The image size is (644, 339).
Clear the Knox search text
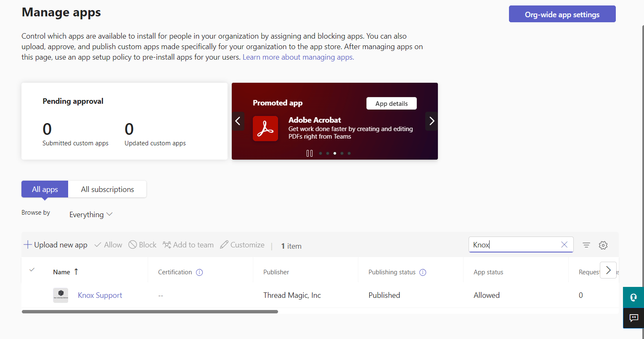pyautogui.click(x=564, y=244)
